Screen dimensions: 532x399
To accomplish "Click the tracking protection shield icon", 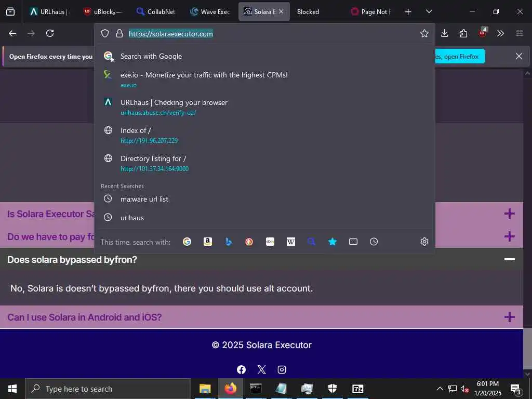I will point(105,33).
